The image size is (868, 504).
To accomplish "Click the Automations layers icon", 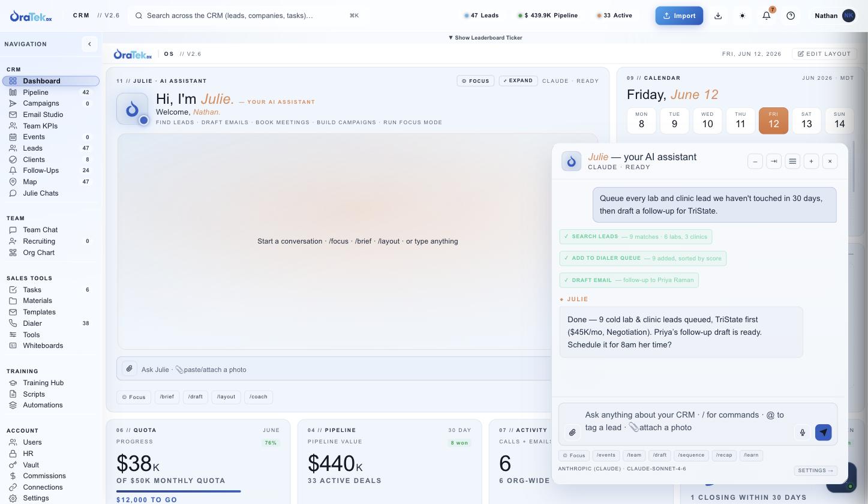I will click(13, 405).
